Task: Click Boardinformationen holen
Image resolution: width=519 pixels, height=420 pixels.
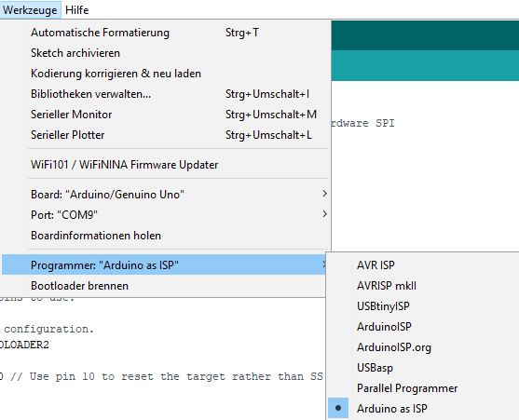Action: (167, 236)
